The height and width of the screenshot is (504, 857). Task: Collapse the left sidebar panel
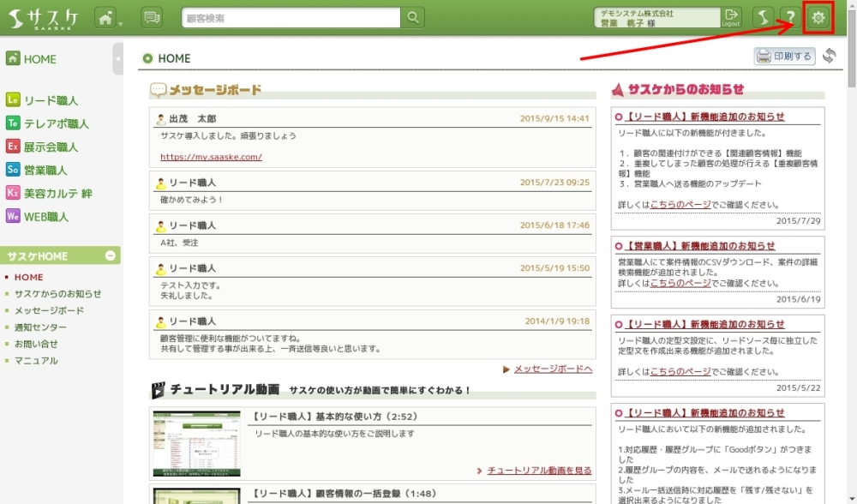click(x=117, y=59)
